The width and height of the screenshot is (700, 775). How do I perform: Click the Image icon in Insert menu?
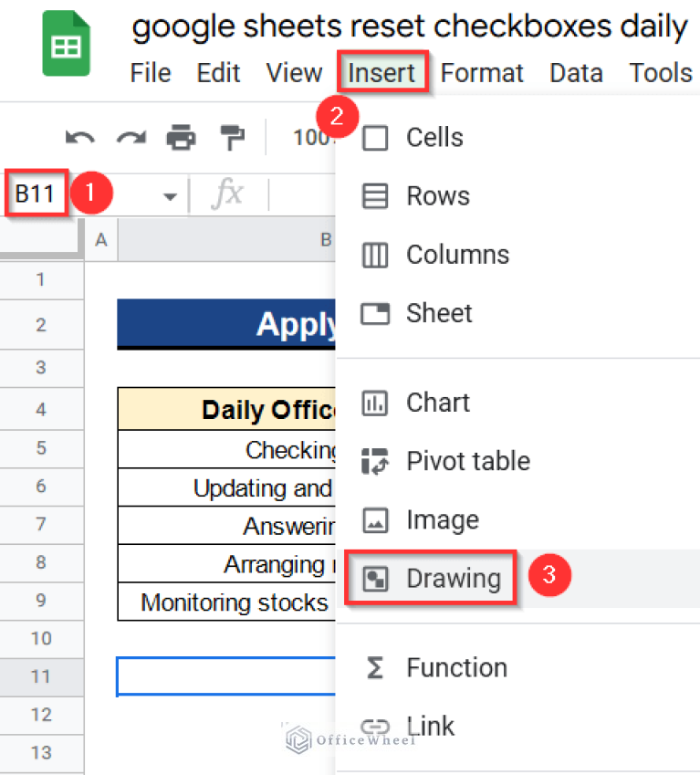(377, 519)
